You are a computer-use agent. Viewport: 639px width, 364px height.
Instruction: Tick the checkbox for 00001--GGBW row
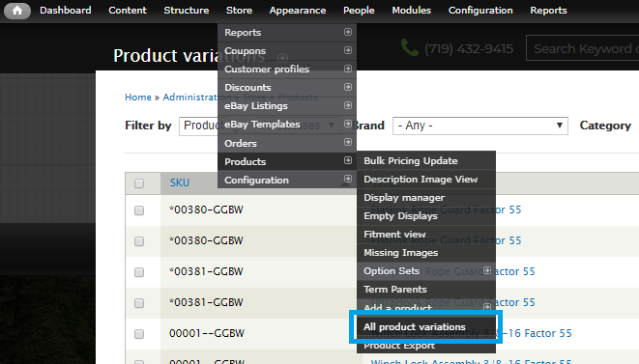coord(139,334)
